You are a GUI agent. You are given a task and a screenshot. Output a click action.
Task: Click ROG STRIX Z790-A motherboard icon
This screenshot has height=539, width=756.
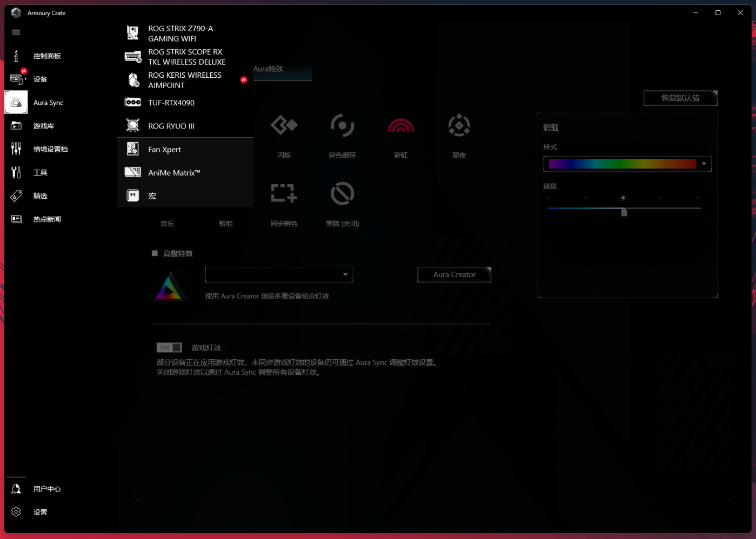pyautogui.click(x=133, y=33)
